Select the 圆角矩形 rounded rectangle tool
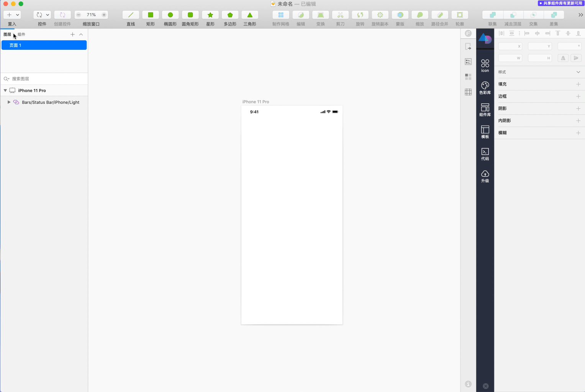The width and height of the screenshot is (585, 392). (x=190, y=15)
